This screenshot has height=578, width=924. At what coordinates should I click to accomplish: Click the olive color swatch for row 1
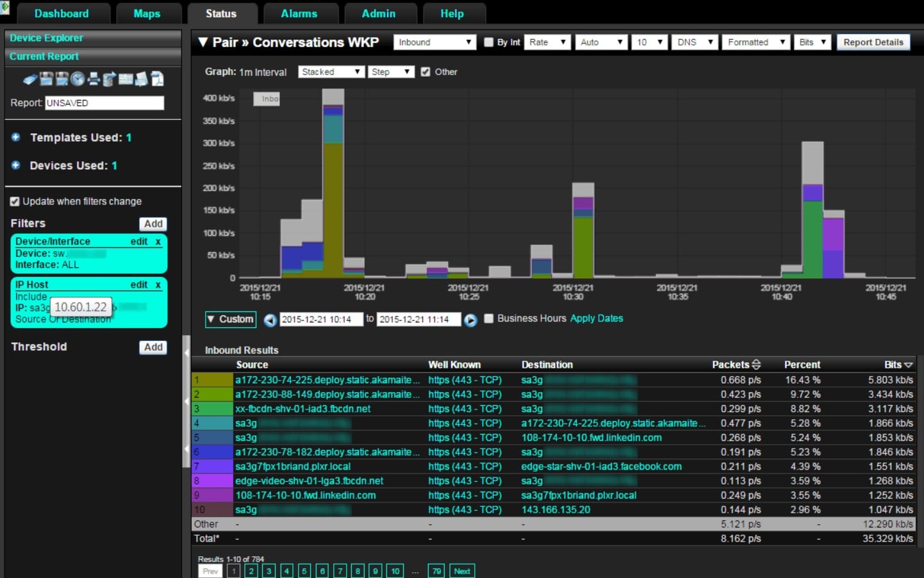(x=212, y=380)
